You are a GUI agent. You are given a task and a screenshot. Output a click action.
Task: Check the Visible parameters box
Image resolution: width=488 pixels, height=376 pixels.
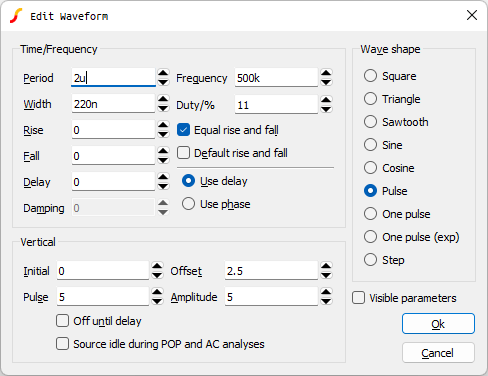coord(359,298)
